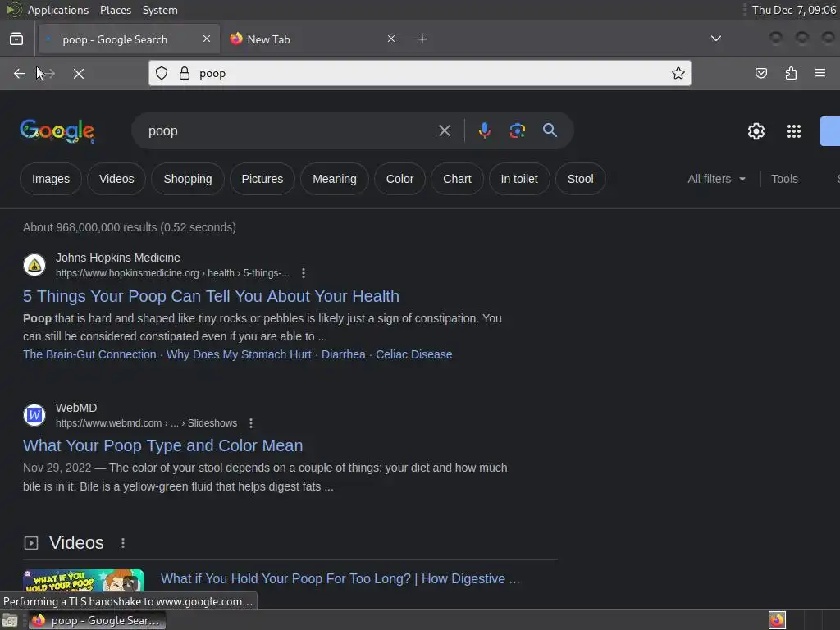
Task: Expand the All filters dropdown
Action: 717,179
